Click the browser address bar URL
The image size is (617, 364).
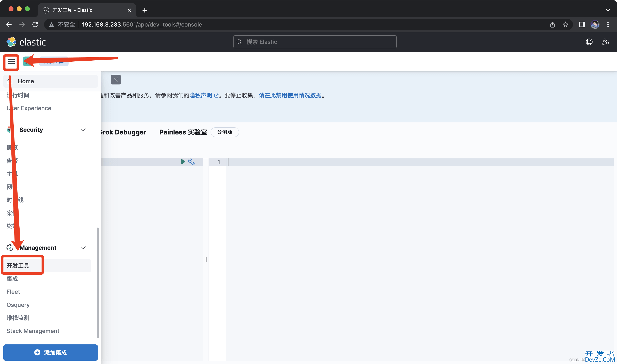point(142,24)
